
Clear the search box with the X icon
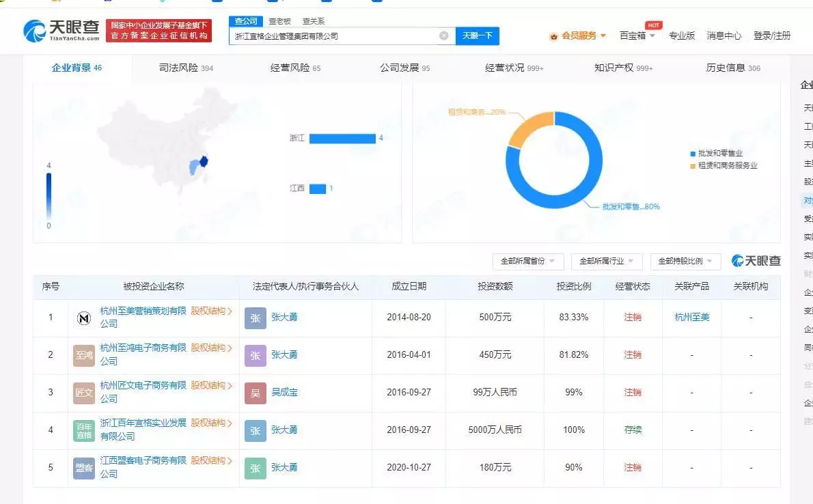click(444, 36)
